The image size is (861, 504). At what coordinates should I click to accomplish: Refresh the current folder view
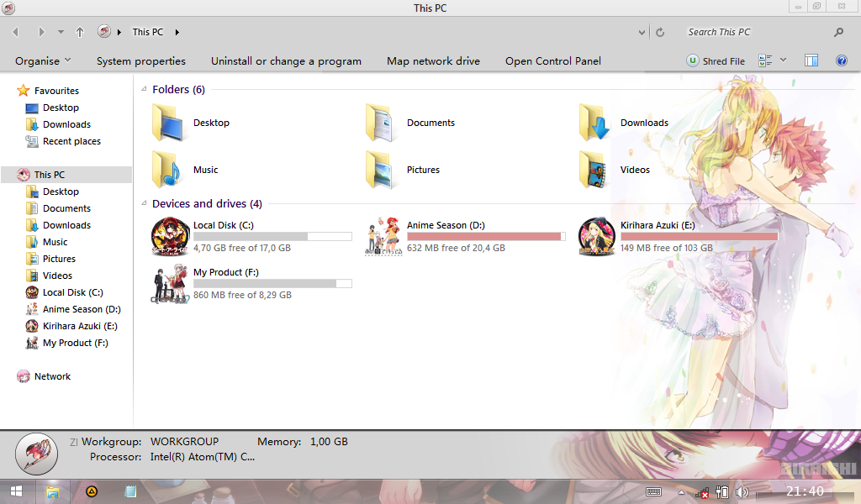pyautogui.click(x=660, y=33)
